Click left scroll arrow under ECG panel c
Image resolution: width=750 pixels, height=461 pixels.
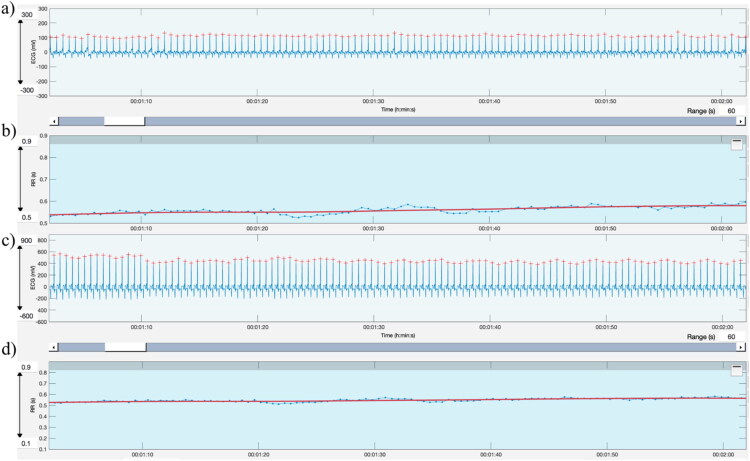(x=54, y=346)
